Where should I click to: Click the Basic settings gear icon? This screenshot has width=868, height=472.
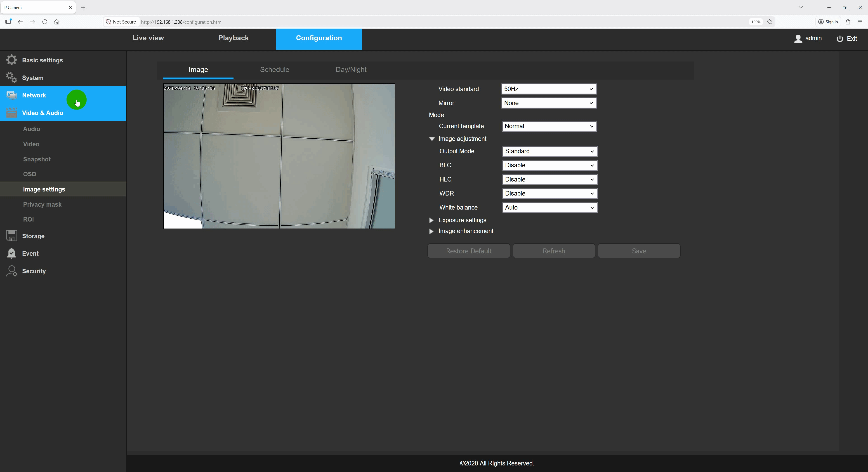point(12,60)
